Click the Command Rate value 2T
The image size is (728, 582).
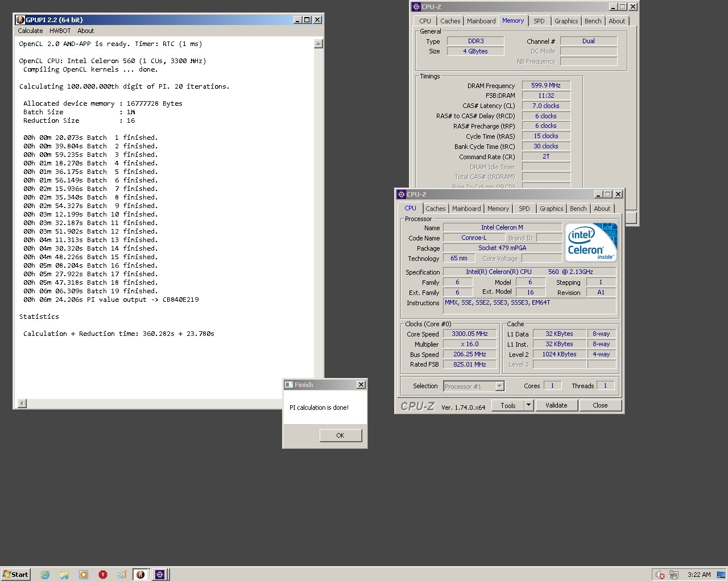tap(546, 156)
